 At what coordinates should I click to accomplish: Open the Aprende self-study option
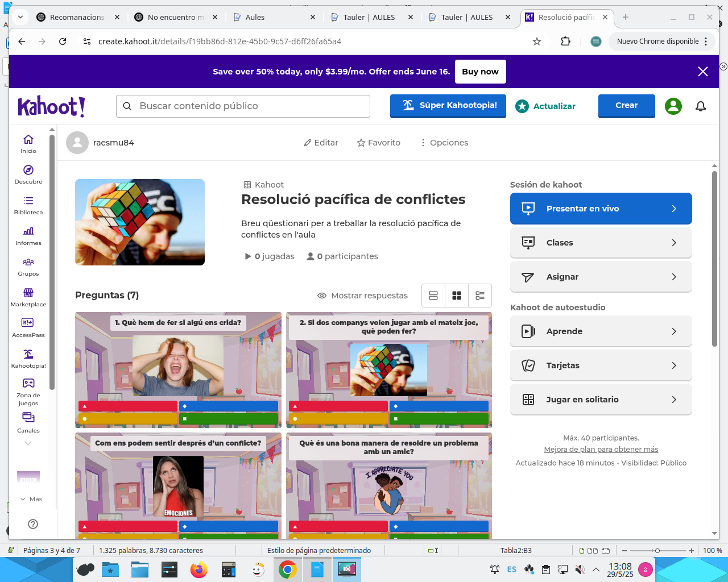click(601, 331)
